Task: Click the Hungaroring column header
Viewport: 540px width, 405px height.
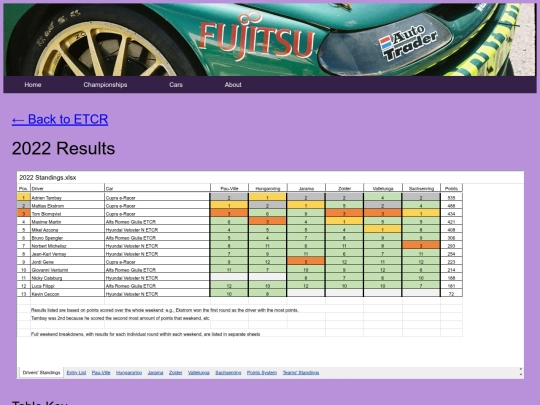Action: click(268, 188)
